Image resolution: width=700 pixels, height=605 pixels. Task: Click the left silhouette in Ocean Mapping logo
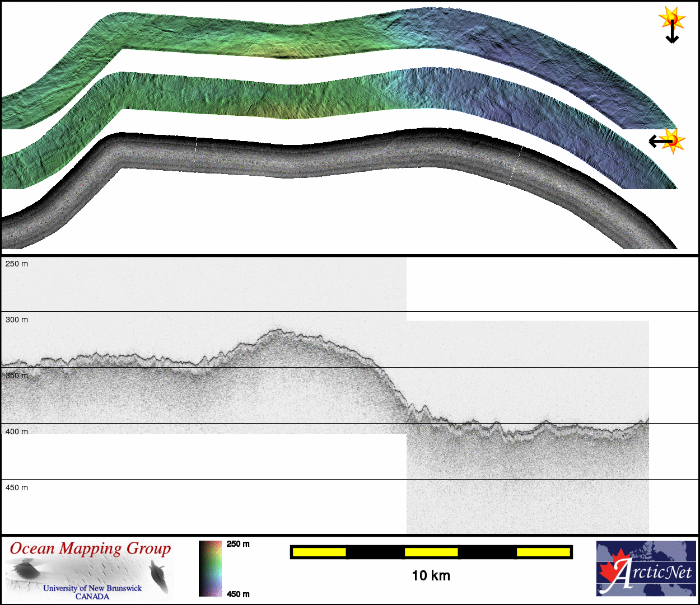pyautogui.click(x=24, y=571)
